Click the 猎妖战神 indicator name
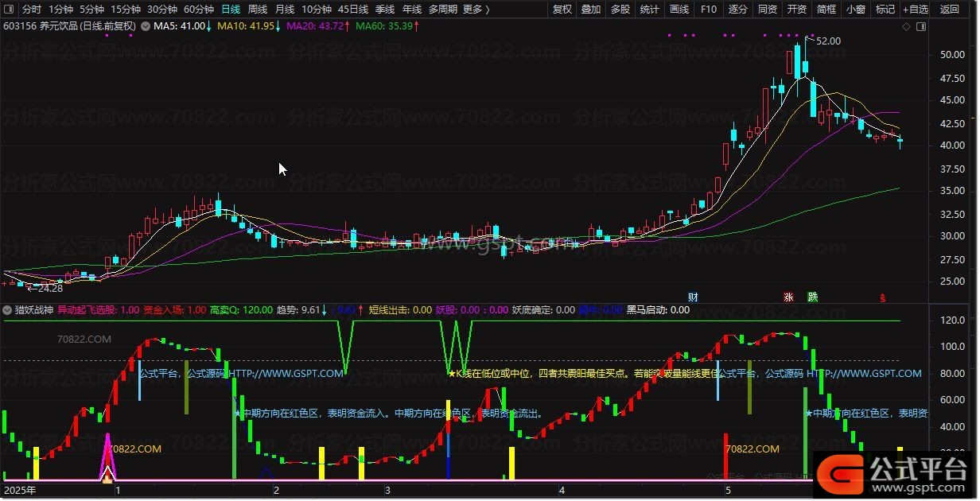980x501 pixels. click(x=35, y=310)
